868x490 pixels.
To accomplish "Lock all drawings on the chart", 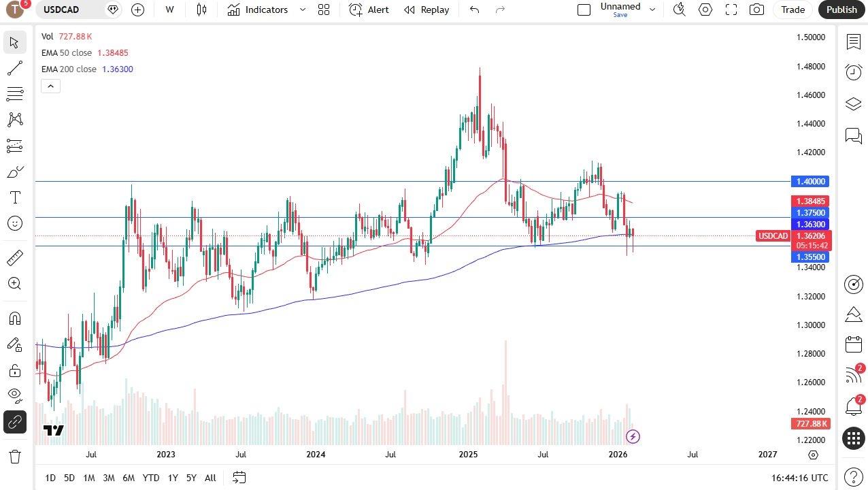I will (x=15, y=370).
